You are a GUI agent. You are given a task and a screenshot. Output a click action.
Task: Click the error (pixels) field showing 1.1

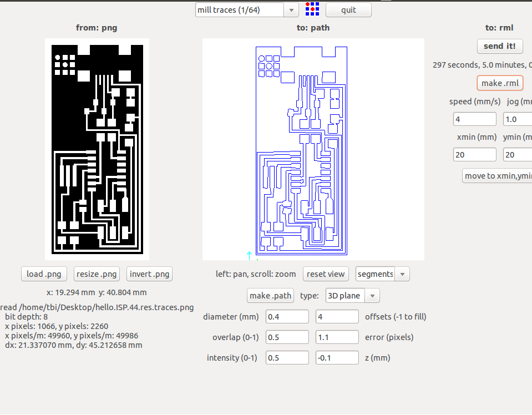[x=337, y=337]
